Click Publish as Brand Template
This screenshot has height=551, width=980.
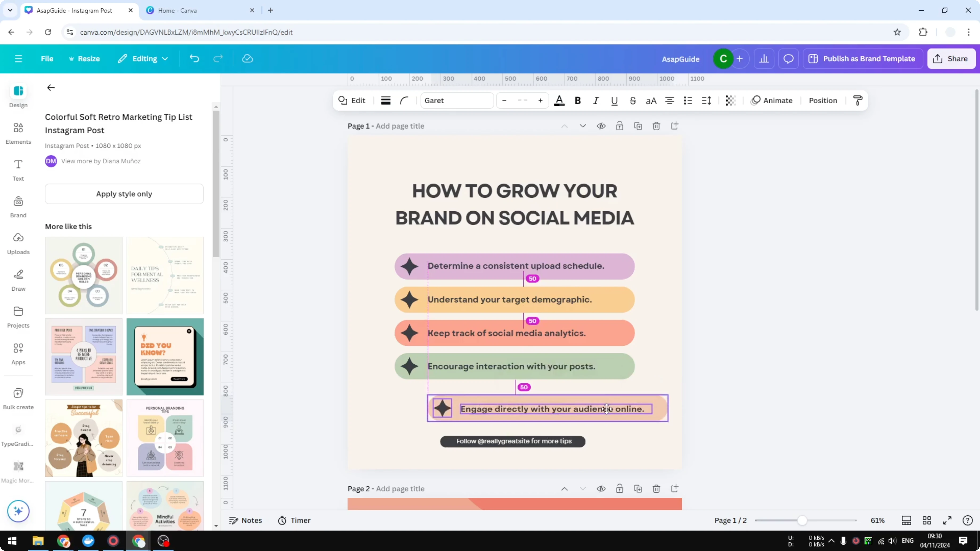(863, 59)
